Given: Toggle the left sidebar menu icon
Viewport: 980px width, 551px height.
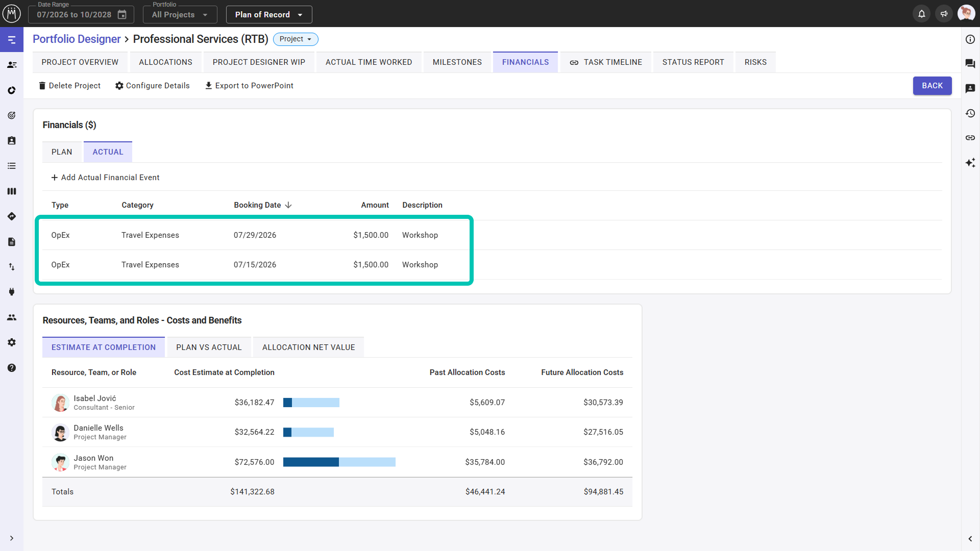Looking at the screenshot, I should coord(12,40).
